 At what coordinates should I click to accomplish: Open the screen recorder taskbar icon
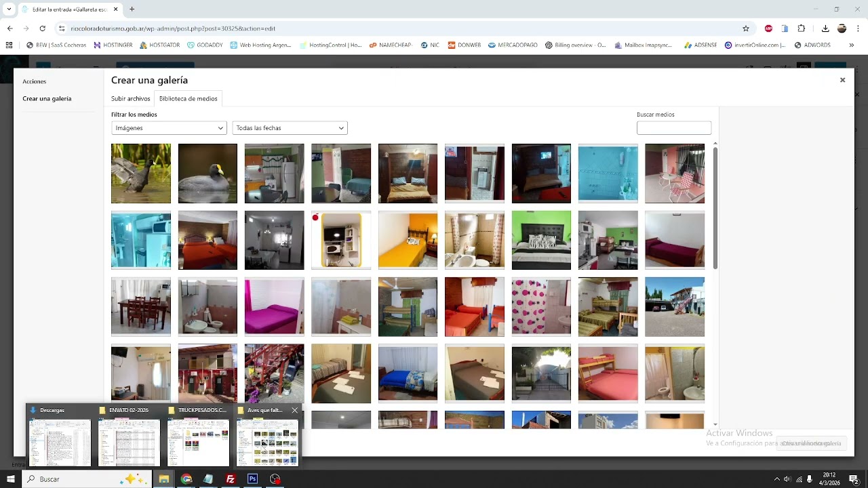(x=275, y=479)
